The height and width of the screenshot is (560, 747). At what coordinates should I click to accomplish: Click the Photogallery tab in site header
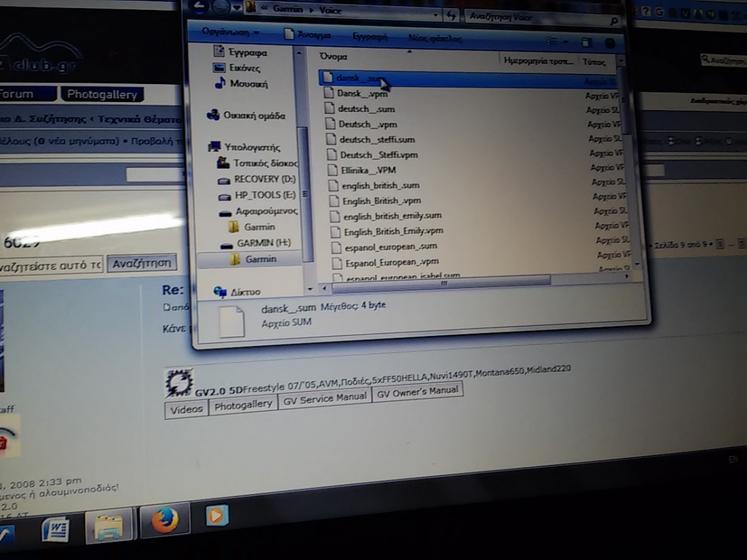click(x=102, y=95)
